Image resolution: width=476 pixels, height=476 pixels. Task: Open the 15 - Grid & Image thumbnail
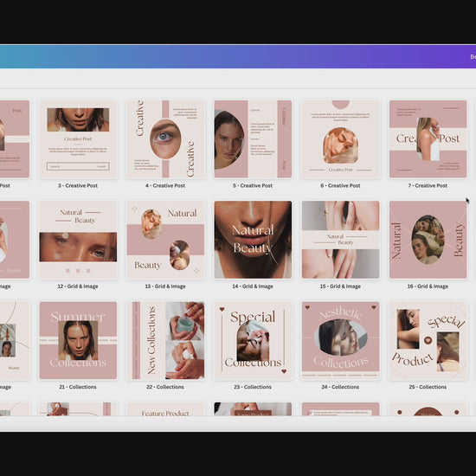tap(340, 240)
